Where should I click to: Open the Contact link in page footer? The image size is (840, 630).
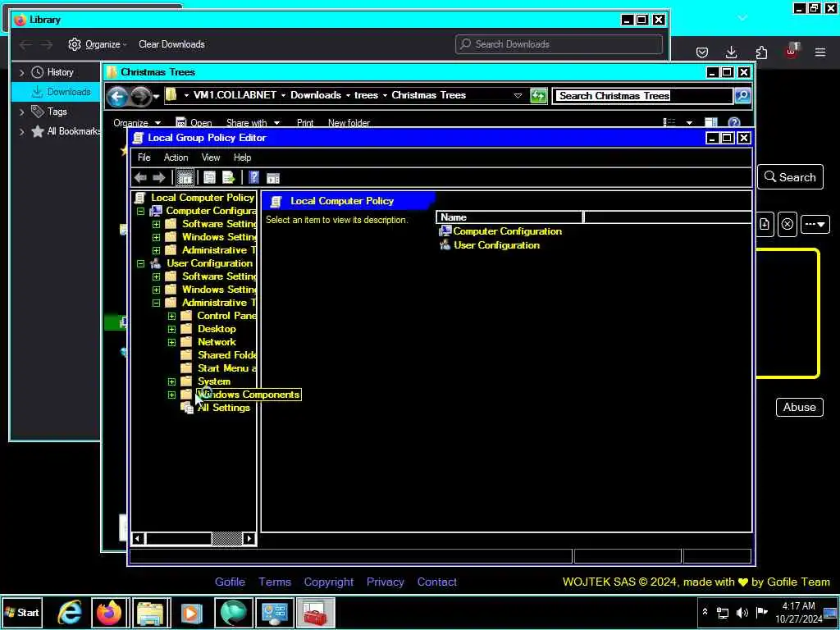pyautogui.click(x=437, y=582)
